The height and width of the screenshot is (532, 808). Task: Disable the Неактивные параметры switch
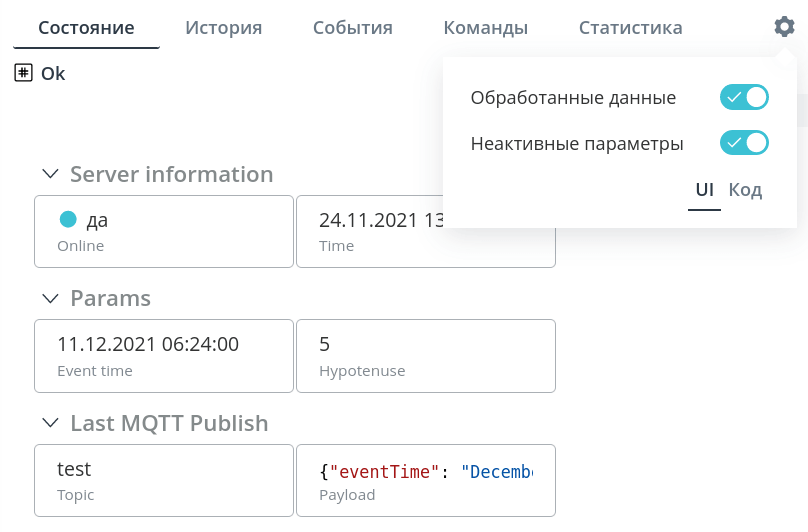[x=744, y=143]
